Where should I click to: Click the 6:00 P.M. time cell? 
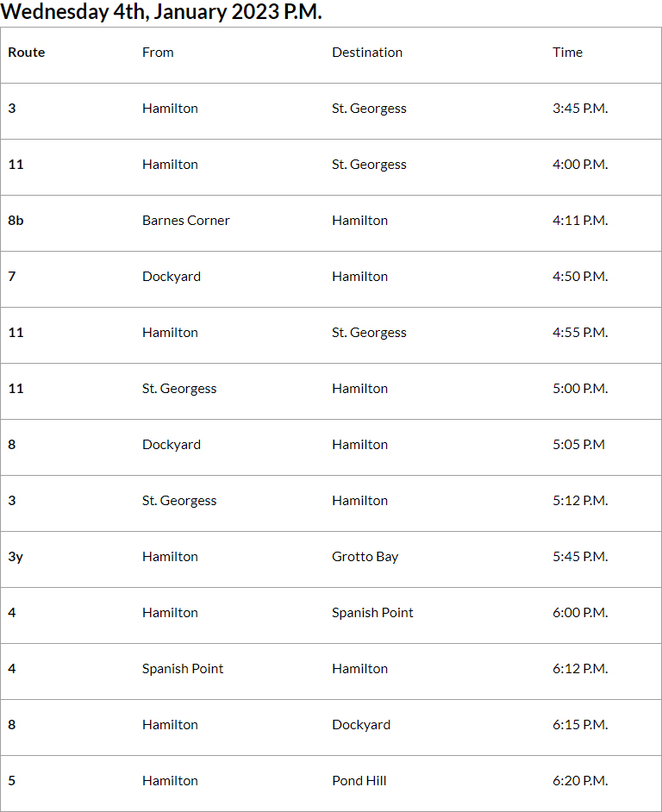click(x=580, y=613)
